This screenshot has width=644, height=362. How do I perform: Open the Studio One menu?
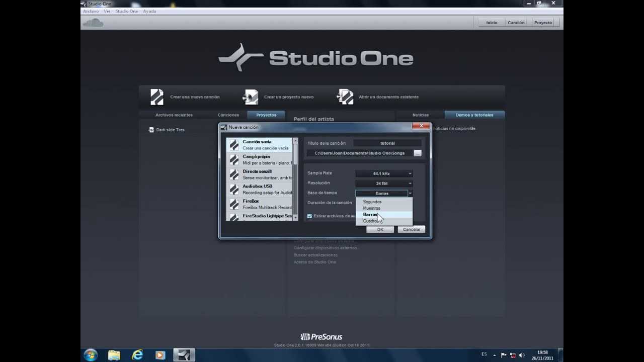[127, 11]
